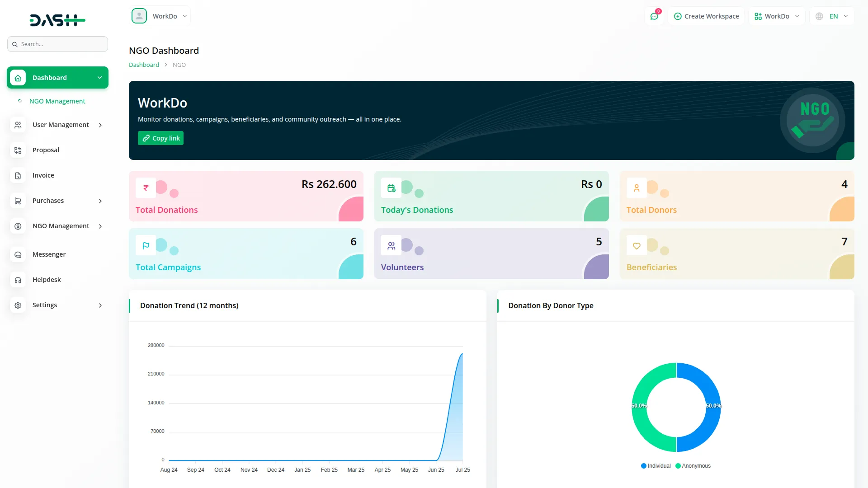Click the Create Workspace button
Image resolution: width=868 pixels, height=488 pixels.
click(x=706, y=16)
